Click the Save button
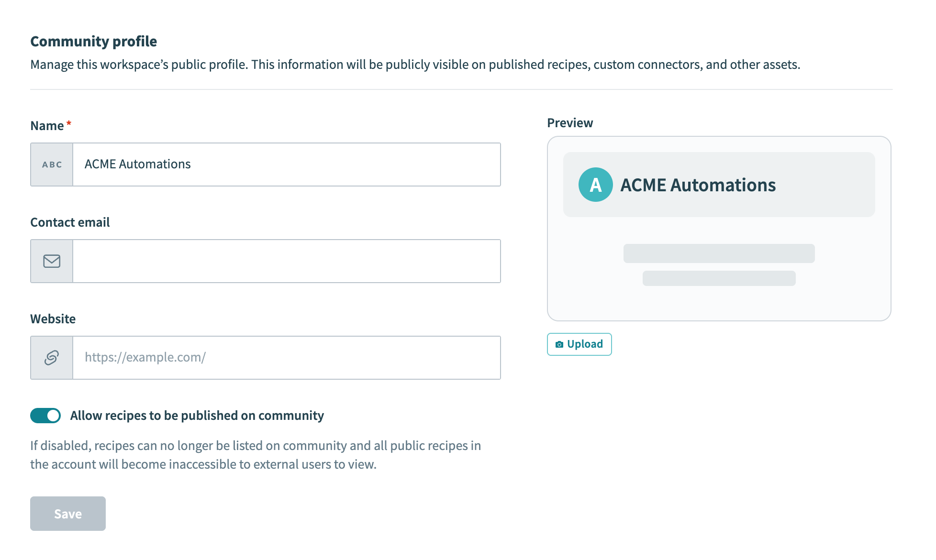 click(67, 513)
